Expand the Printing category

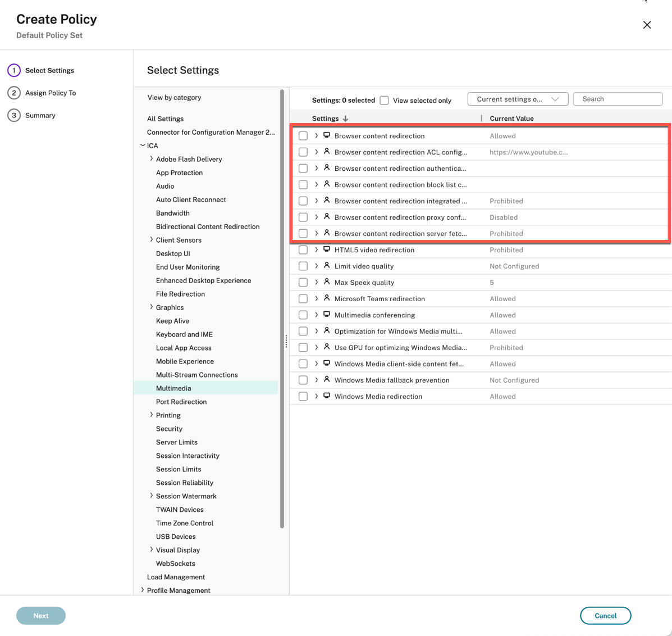[x=151, y=415]
